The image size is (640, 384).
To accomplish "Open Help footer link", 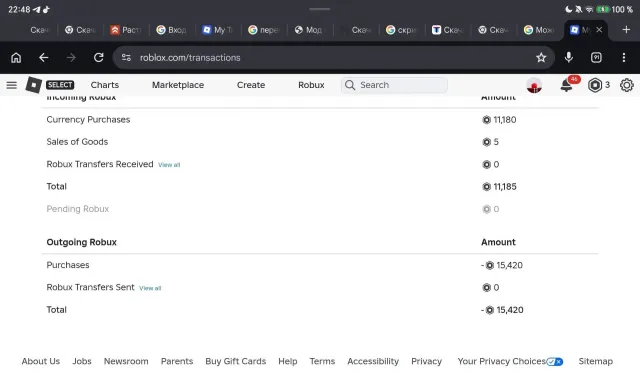I will pyautogui.click(x=288, y=361).
